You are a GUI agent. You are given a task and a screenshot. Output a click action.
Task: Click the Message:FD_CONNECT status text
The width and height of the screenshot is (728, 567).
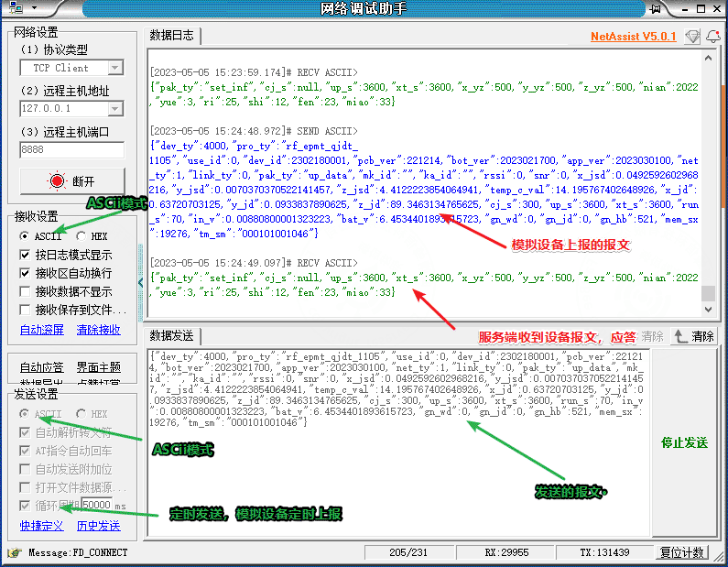pos(78,552)
